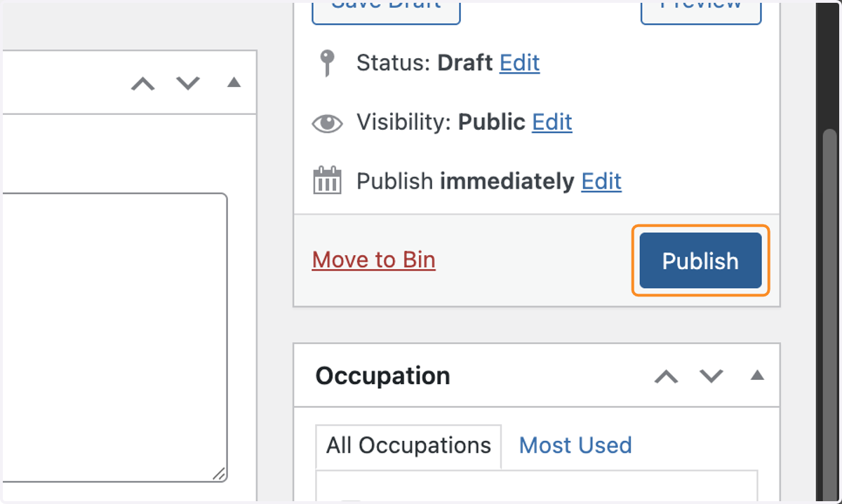The width and height of the screenshot is (842, 504).
Task: Move Occupation panel up
Action: click(x=666, y=376)
